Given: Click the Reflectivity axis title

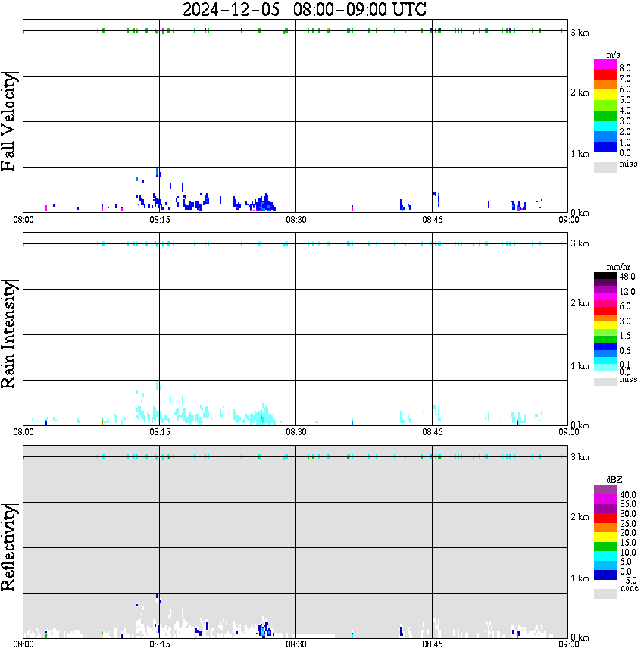Looking at the screenshot, I should (8, 547).
